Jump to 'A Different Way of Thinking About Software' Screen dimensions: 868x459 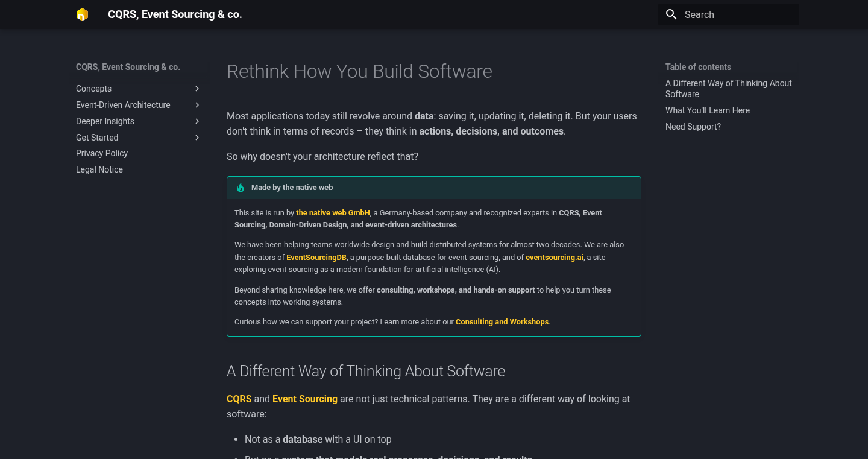pos(728,89)
